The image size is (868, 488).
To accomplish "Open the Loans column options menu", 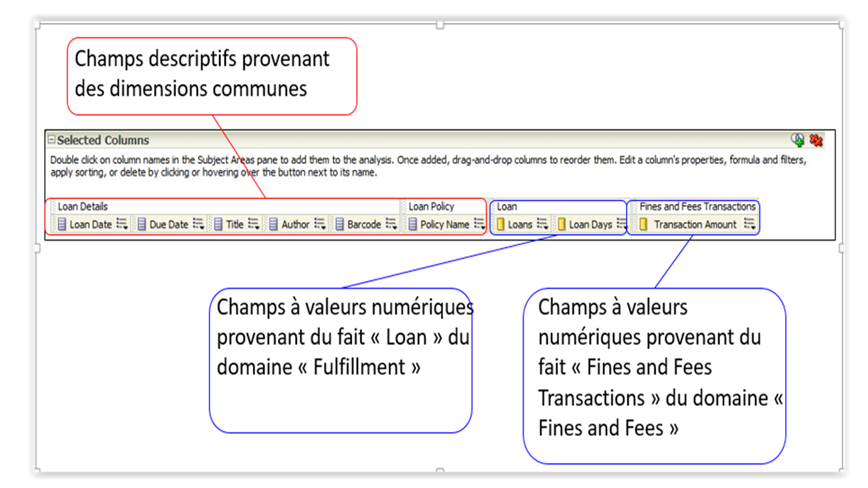I will tap(542, 224).
